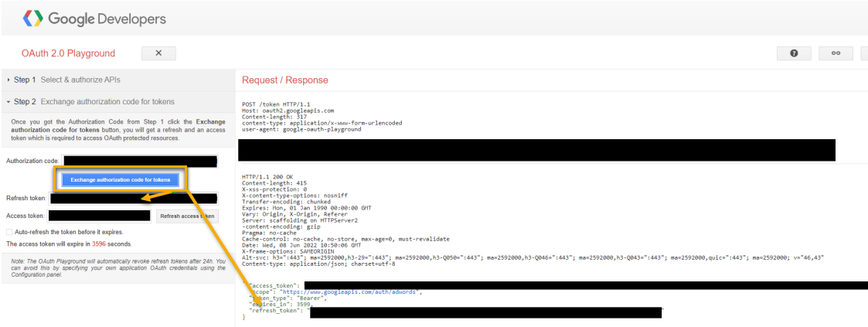The image size is (868, 327).
Task: Click the Step 1 disclosure triangle
Action: tap(8, 80)
